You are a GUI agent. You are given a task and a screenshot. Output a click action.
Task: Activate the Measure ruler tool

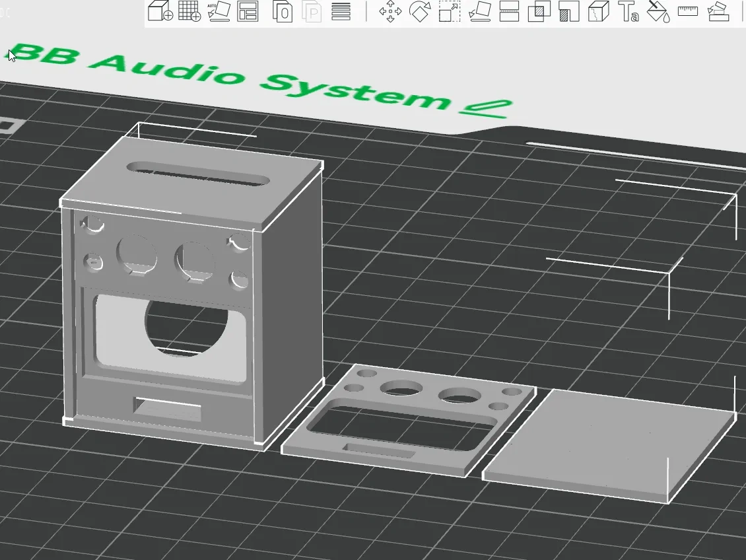(687, 11)
